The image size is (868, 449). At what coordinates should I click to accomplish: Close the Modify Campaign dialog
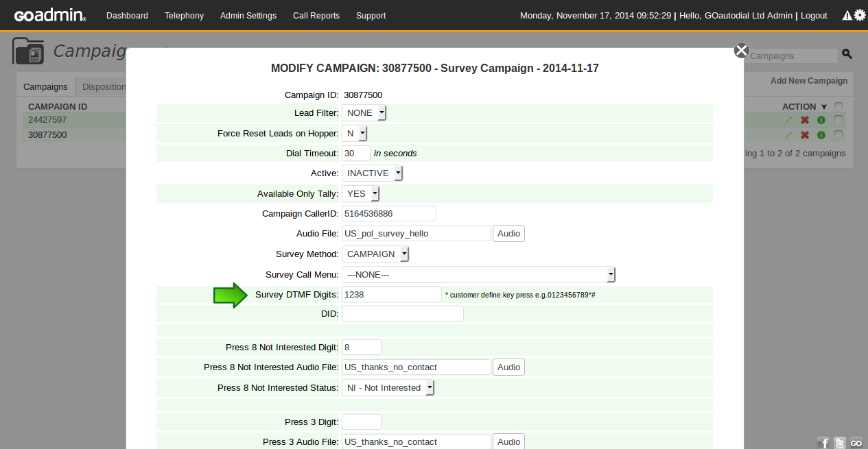point(741,50)
